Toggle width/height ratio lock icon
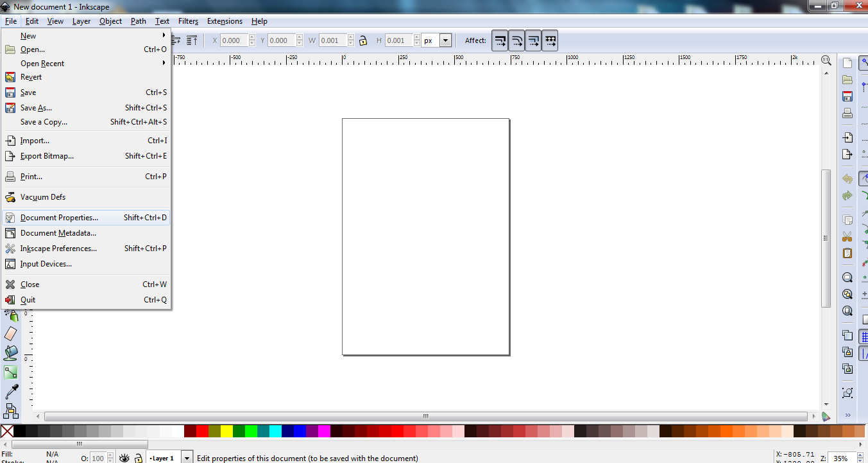 pos(362,40)
